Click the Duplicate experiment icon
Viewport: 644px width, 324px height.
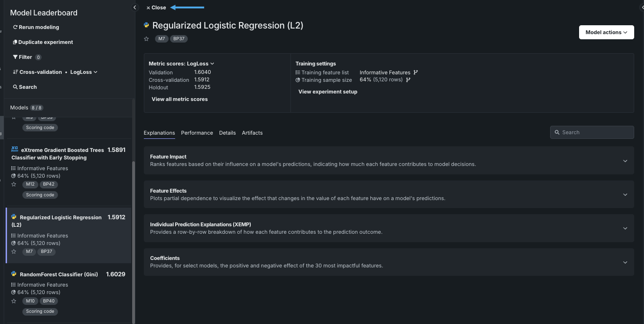click(15, 42)
